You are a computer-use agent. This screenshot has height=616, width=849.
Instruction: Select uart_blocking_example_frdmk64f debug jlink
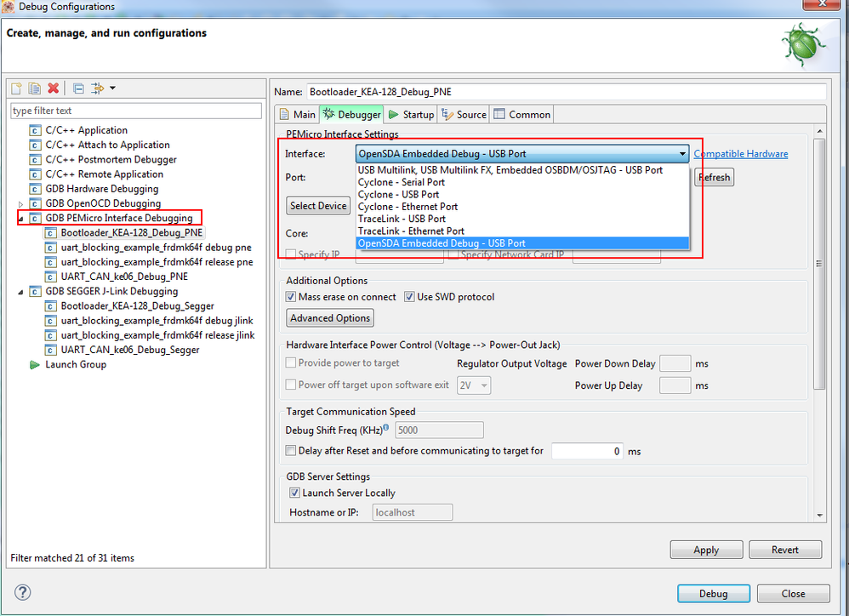[157, 320]
